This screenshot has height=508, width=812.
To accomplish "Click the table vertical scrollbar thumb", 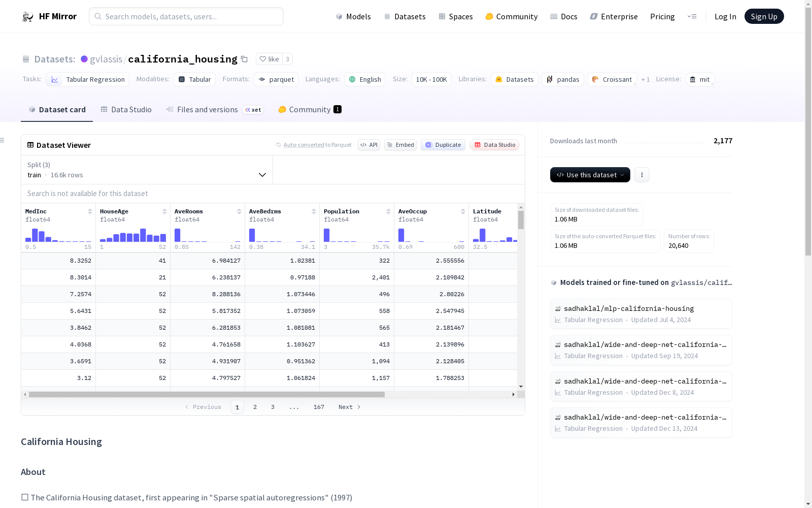I will pyautogui.click(x=521, y=220).
